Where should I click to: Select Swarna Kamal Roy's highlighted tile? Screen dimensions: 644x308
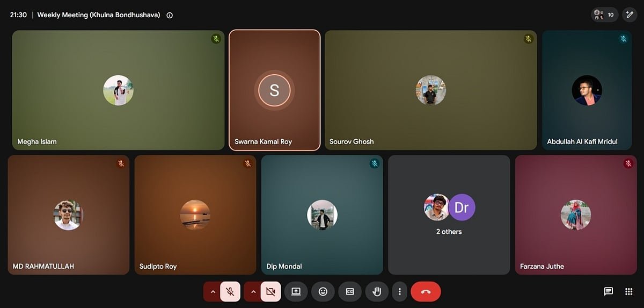(274, 90)
